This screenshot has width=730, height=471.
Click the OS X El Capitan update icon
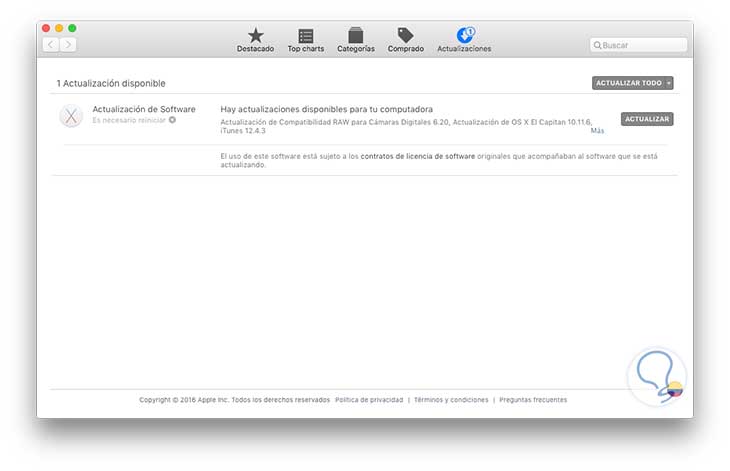pyautogui.click(x=71, y=116)
